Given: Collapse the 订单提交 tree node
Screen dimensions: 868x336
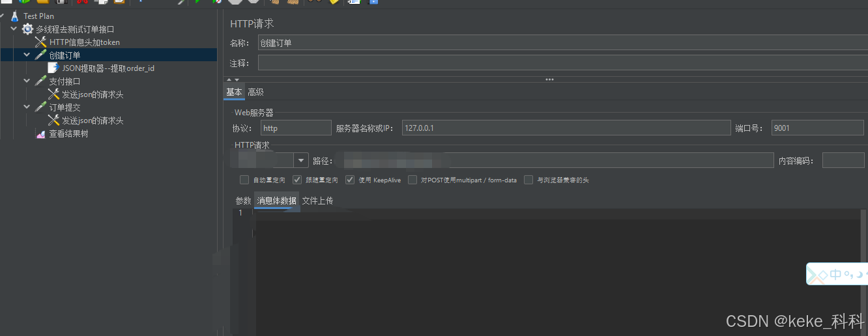Looking at the screenshot, I should click(27, 107).
